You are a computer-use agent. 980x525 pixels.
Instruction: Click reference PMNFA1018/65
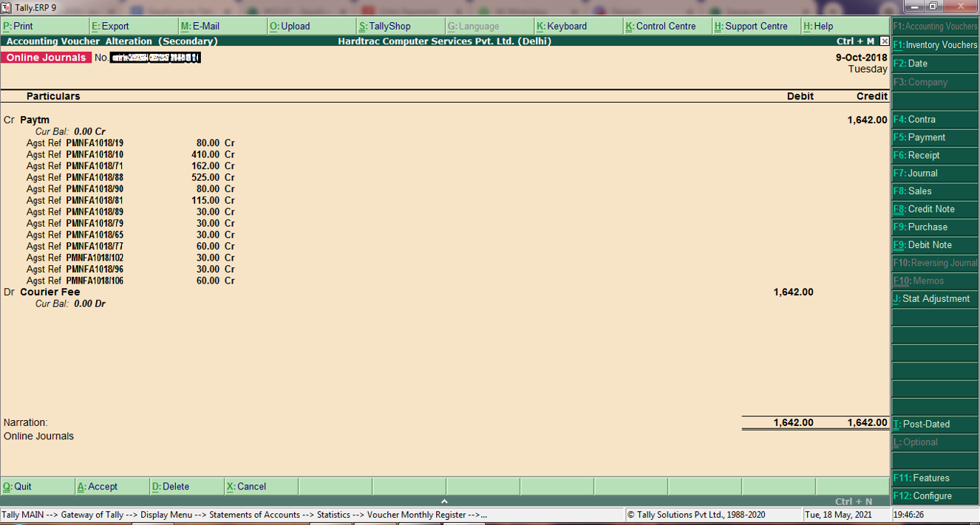pyautogui.click(x=95, y=235)
